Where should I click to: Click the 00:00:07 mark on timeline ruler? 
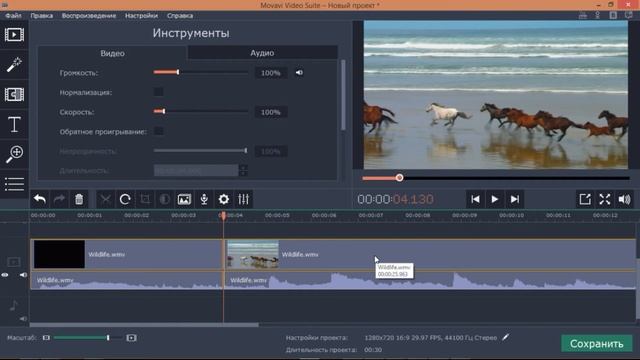click(x=371, y=215)
